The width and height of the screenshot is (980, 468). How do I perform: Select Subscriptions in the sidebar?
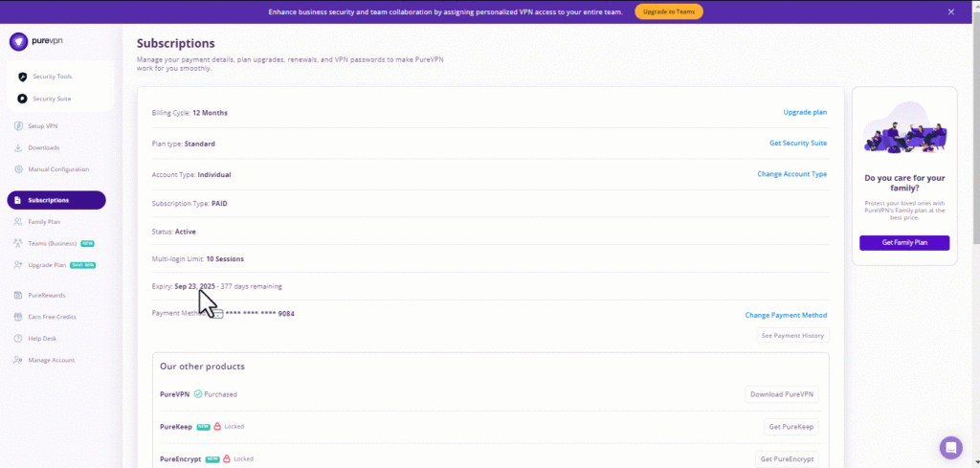coord(56,200)
